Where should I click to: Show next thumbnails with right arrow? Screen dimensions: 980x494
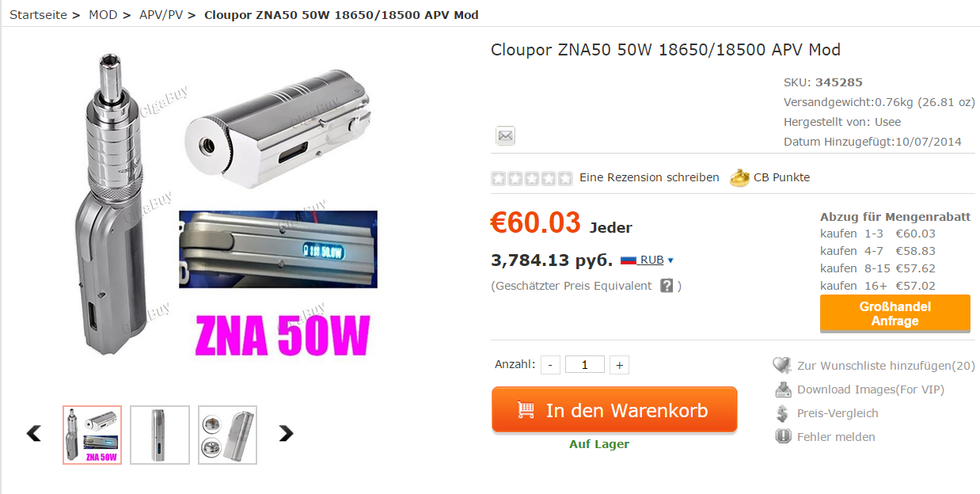286,433
